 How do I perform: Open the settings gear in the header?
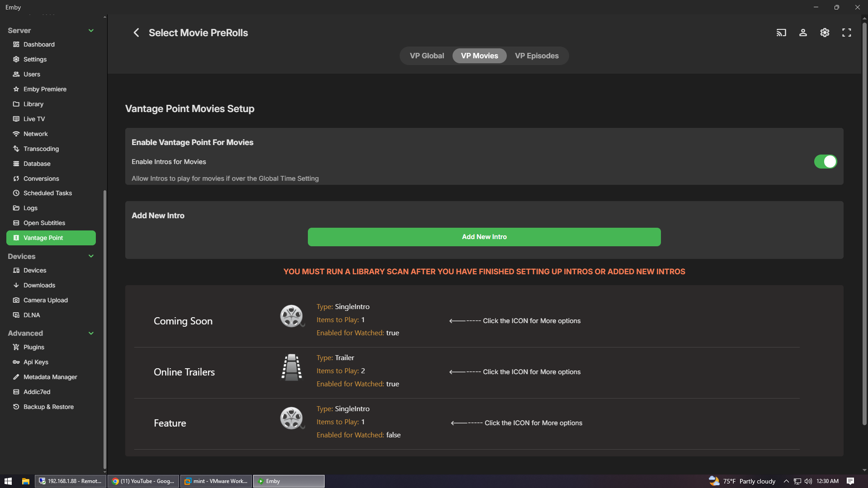(x=825, y=33)
